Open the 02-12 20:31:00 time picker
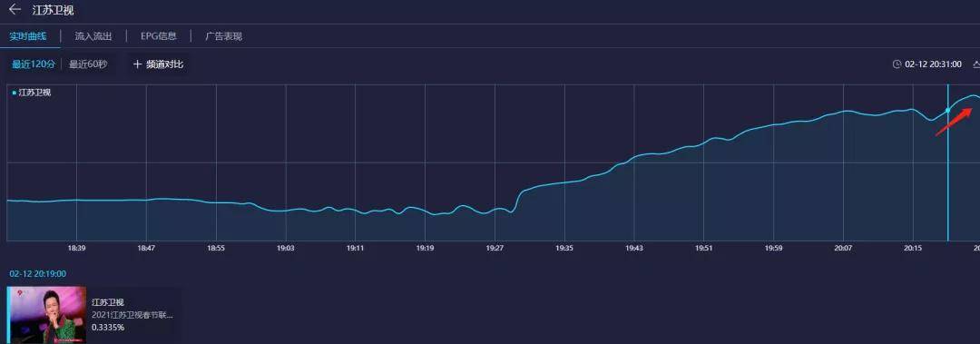 point(933,64)
